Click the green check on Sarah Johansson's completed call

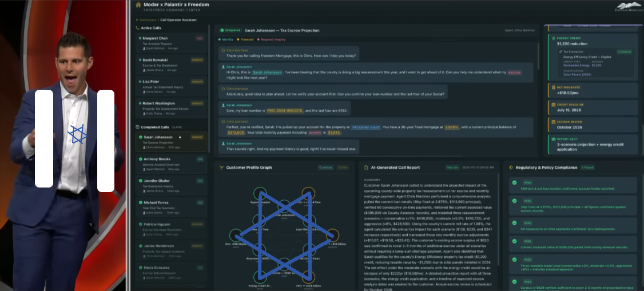[x=141, y=137]
